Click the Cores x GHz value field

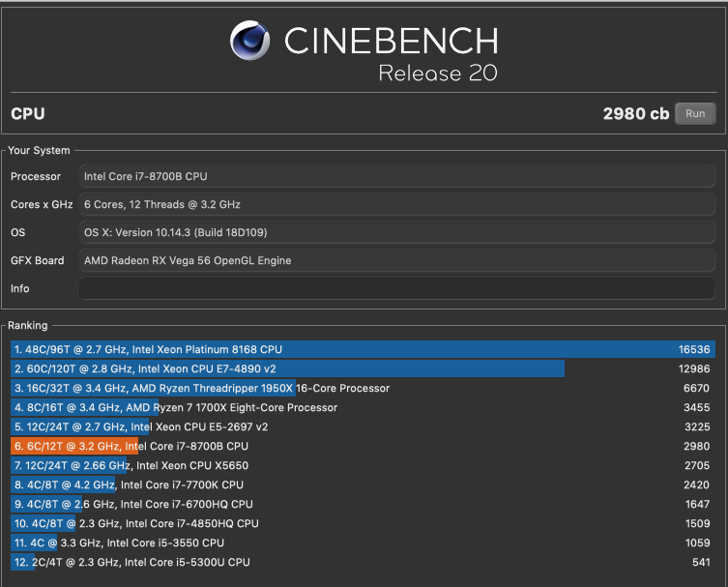[x=397, y=204]
